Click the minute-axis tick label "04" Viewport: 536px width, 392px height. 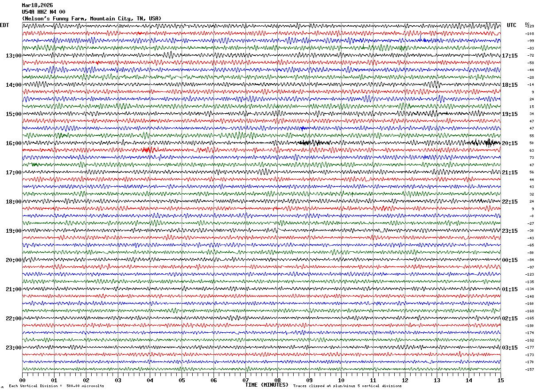click(x=150, y=380)
